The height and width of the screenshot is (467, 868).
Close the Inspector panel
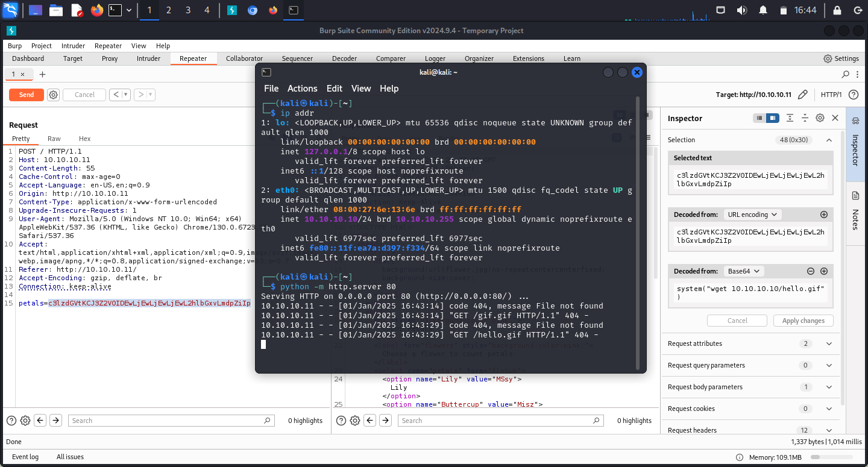coord(835,118)
